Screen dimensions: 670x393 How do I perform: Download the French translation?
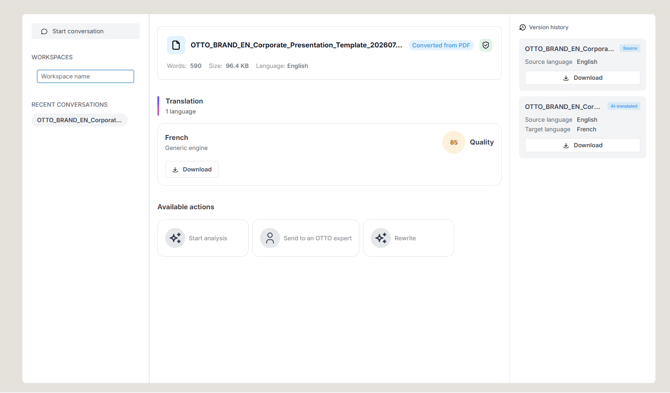[x=192, y=170]
